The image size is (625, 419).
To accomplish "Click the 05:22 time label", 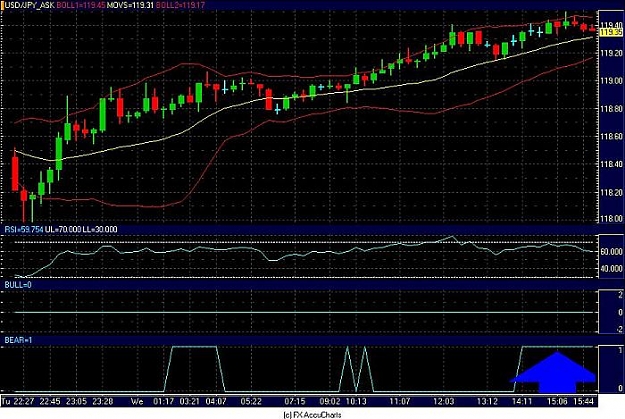I will point(251,401).
